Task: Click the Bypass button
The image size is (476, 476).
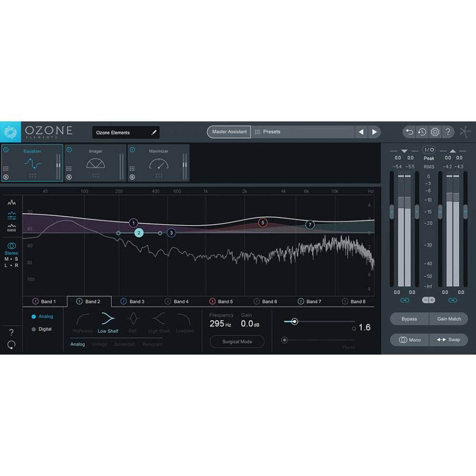Action: click(409, 319)
